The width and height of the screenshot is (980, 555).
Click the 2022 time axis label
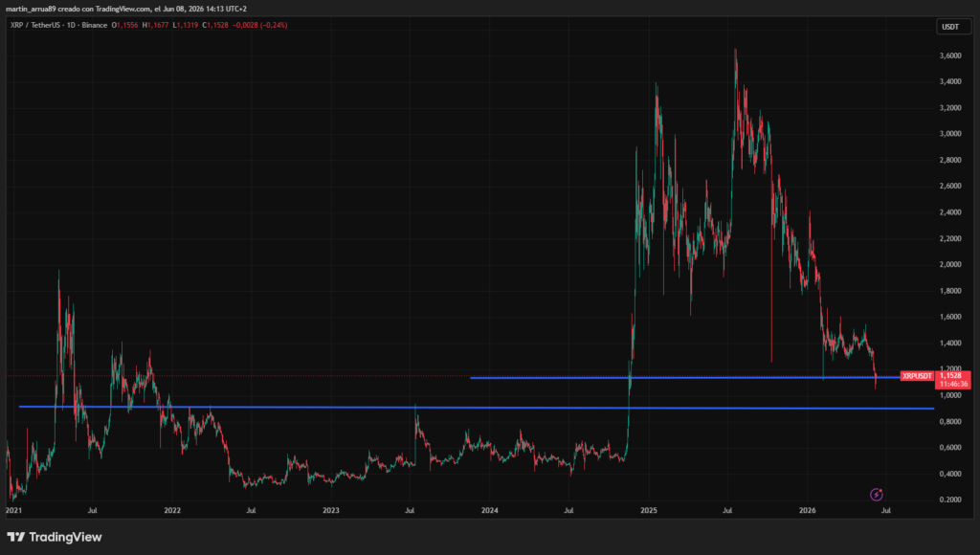[172, 511]
